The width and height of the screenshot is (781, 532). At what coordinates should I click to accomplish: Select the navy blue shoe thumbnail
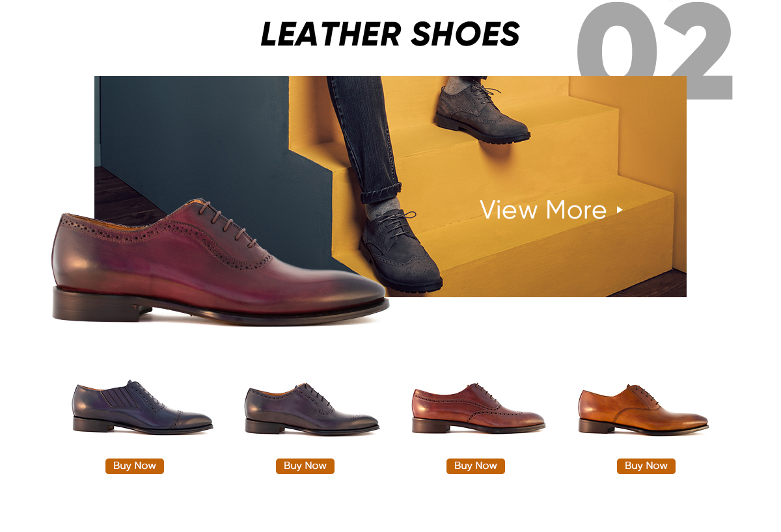click(x=142, y=407)
